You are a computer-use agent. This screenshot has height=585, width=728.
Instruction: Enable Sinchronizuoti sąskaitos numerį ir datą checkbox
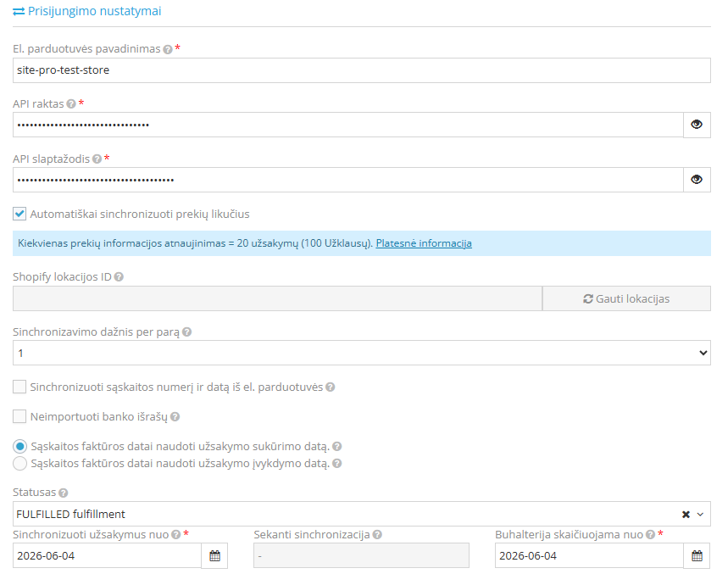tap(19, 387)
